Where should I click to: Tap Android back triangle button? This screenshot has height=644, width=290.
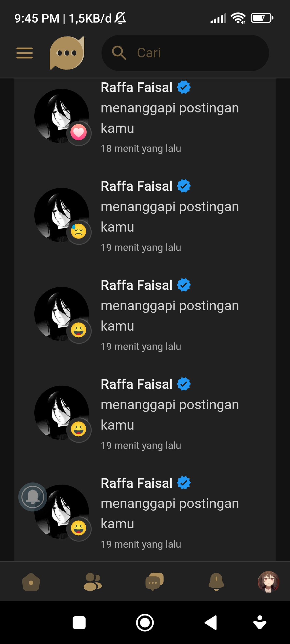pyautogui.click(x=211, y=623)
